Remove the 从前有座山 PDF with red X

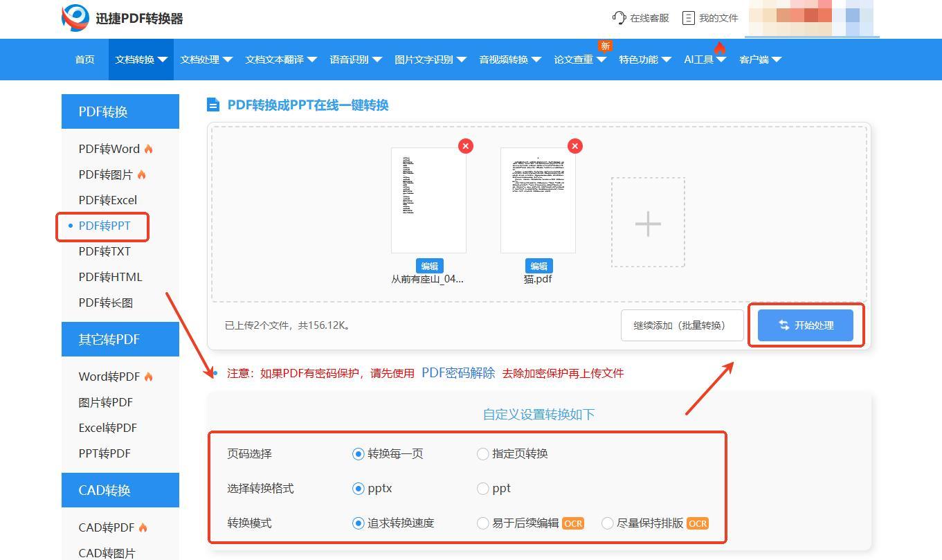466,146
